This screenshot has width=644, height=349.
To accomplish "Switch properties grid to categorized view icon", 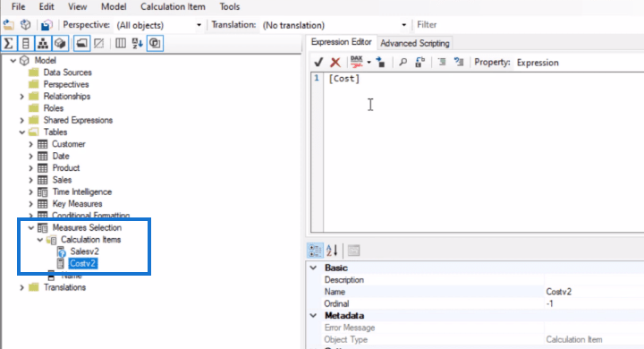I will pyautogui.click(x=315, y=250).
